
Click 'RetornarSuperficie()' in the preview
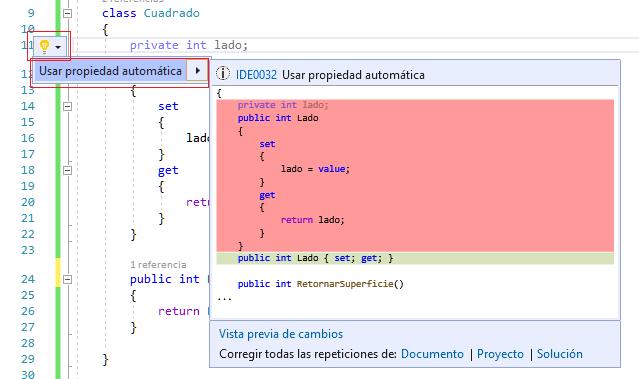click(x=350, y=284)
